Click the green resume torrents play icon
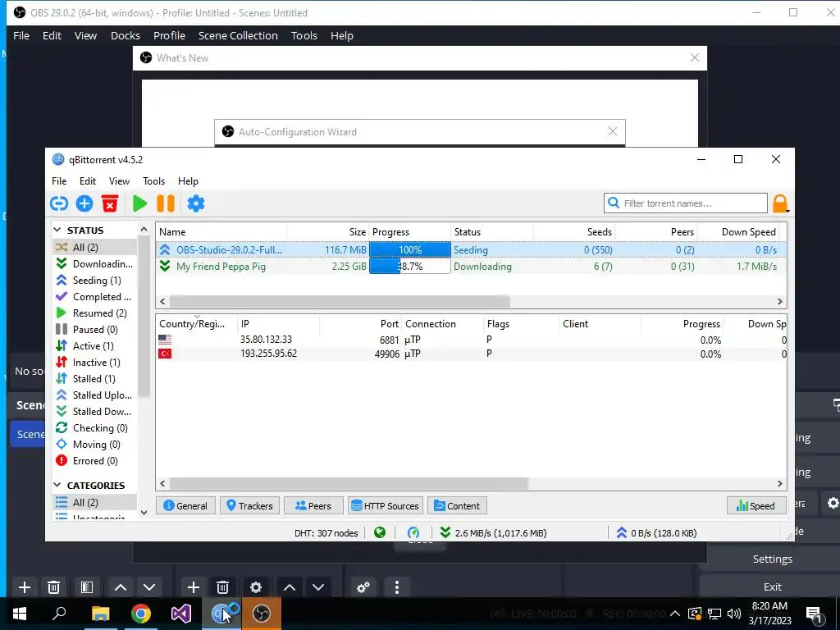Screen dimensions: 840x630 click(139, 203)
